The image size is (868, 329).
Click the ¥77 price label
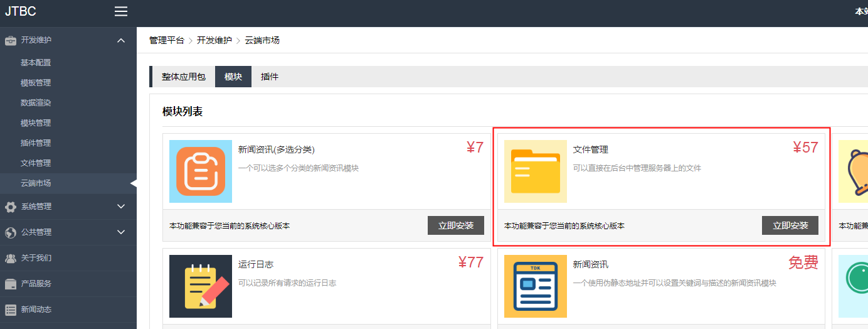[471, 262]
